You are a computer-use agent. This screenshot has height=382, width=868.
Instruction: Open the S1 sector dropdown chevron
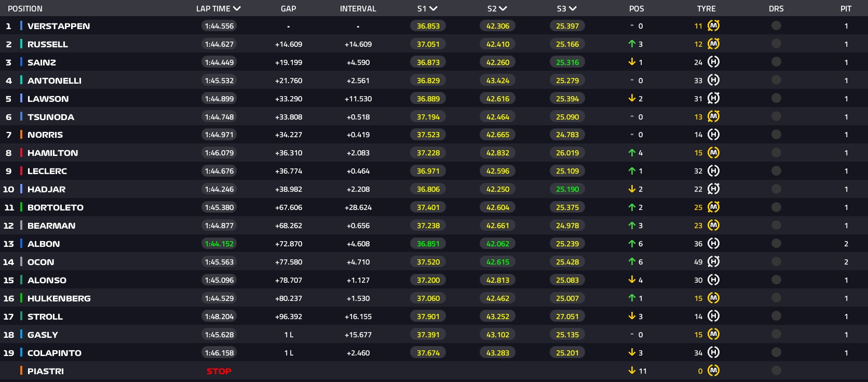coord(433,9)
